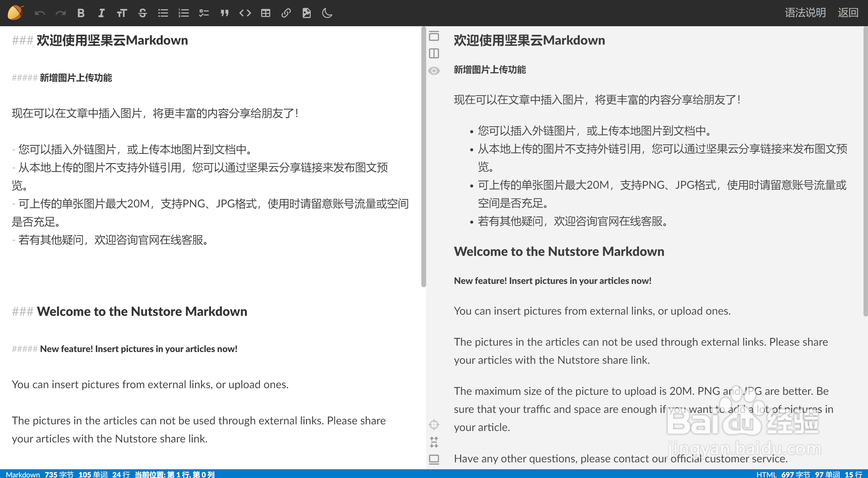Apply strikethrough formatting
Viewport: 868px width, 478px height.
[x=143, y=13]
